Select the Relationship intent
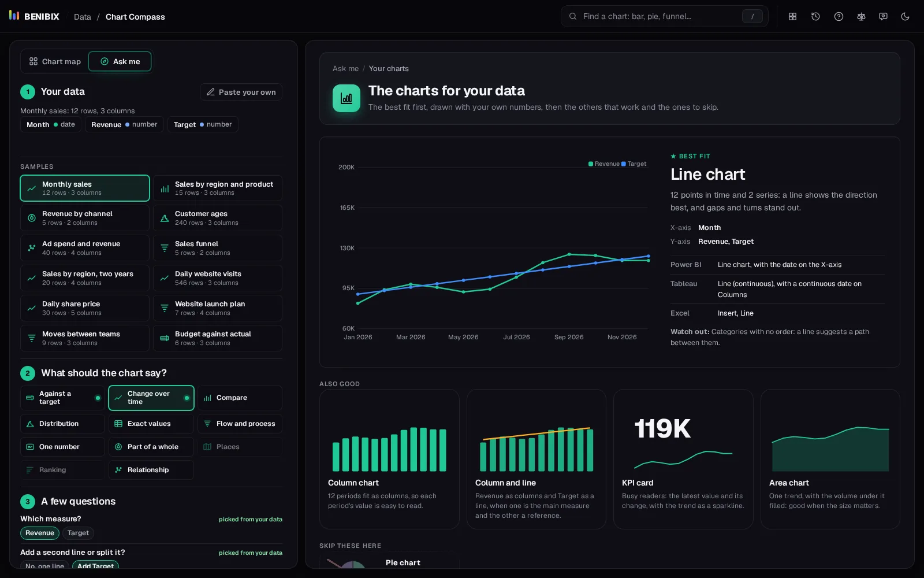Image resolution: width=924 pixels, height=578 pixels. pos(151,470)
